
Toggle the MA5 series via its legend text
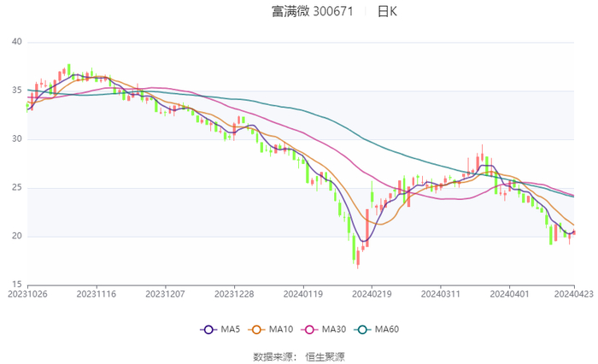tap(231, 330)
